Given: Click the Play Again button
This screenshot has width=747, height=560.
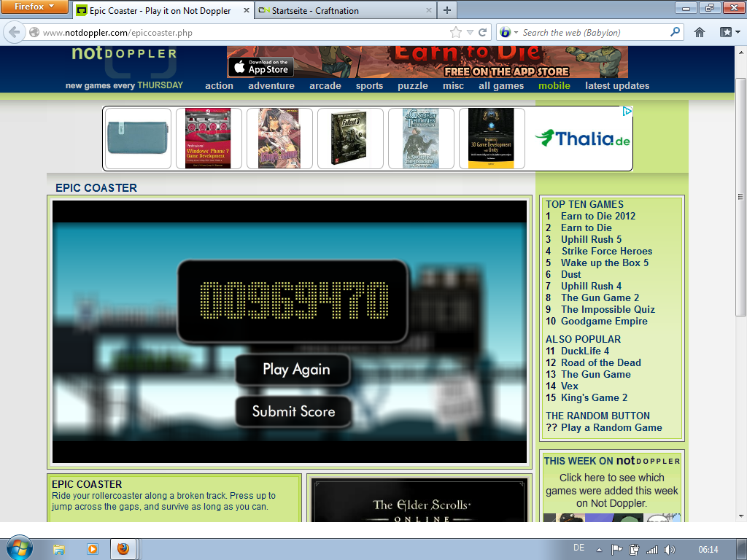Looking at the screenshot, I should (x=293, y=370).
